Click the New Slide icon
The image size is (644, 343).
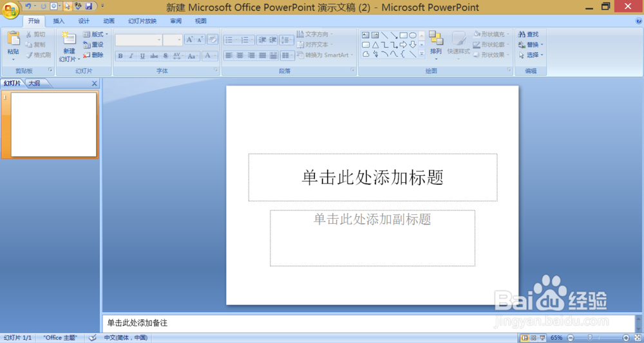pos(69,39)
